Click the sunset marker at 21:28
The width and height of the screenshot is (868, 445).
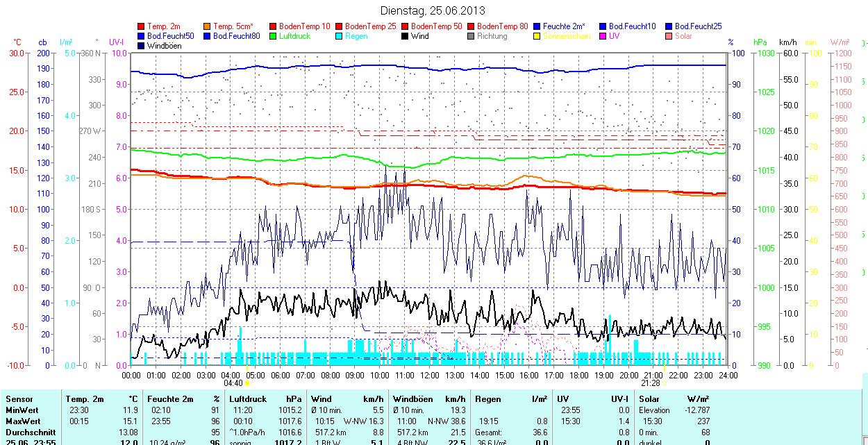click(x=664, y=383)
